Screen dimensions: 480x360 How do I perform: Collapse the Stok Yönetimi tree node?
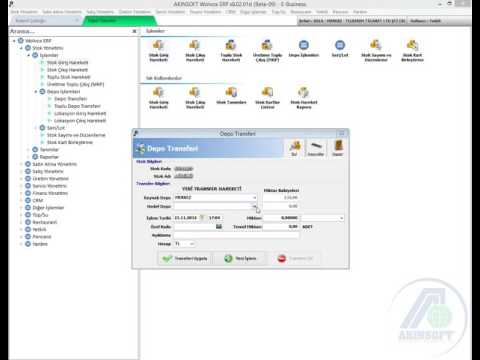(21, 48)
